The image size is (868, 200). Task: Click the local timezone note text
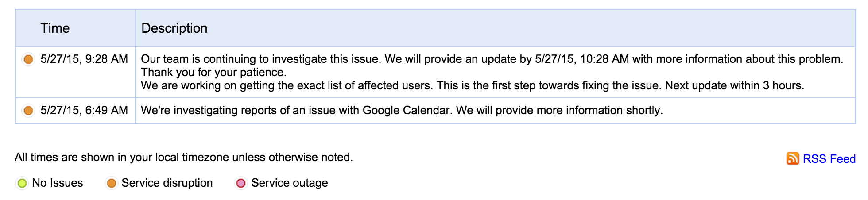(183, 158)
